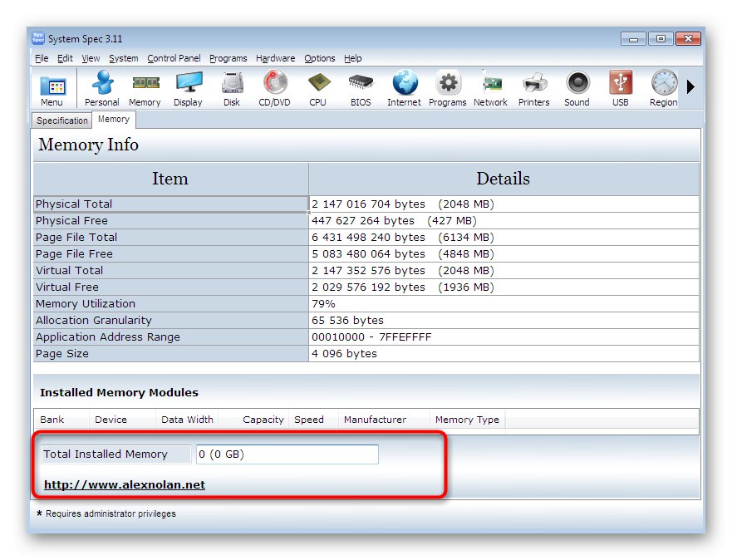Select the Memory tab

click(x=114, y=119)
